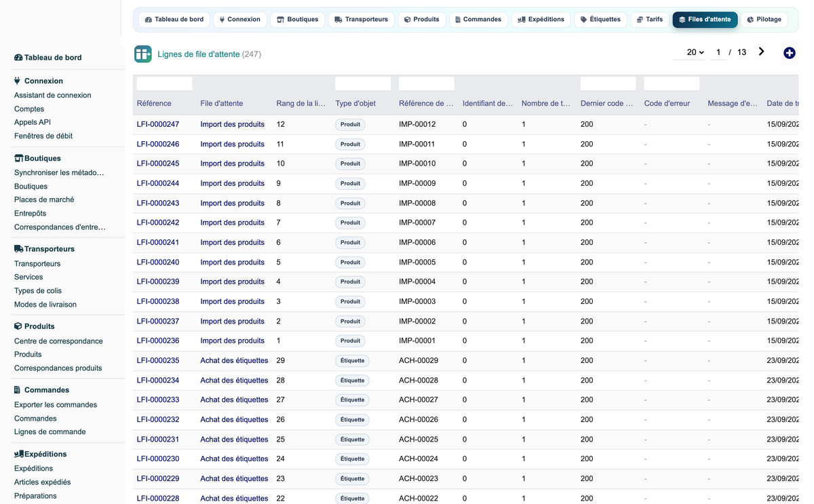Viewport: 814px width, 504px height.
Task: Click the Commandes document icon in sidebar
Action: [17, 390]
